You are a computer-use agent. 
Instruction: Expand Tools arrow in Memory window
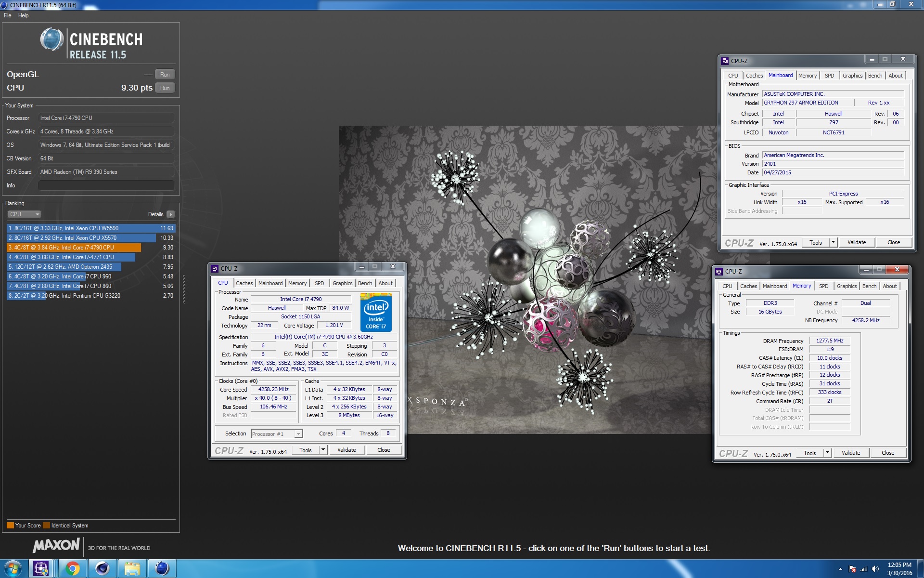(x=828, y=453)
